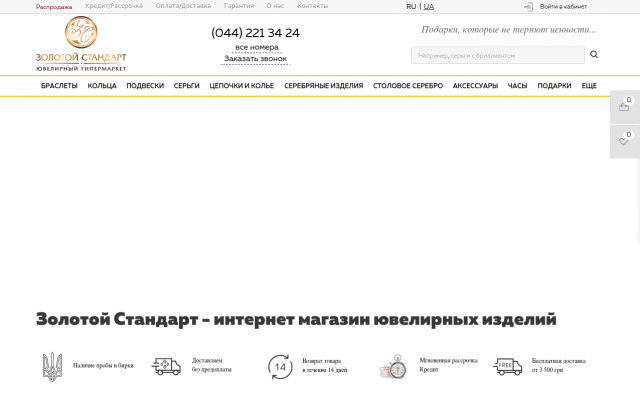Switch language to RU
The image size is (640, 400).
pyautogui.click(x=411, y=7)
